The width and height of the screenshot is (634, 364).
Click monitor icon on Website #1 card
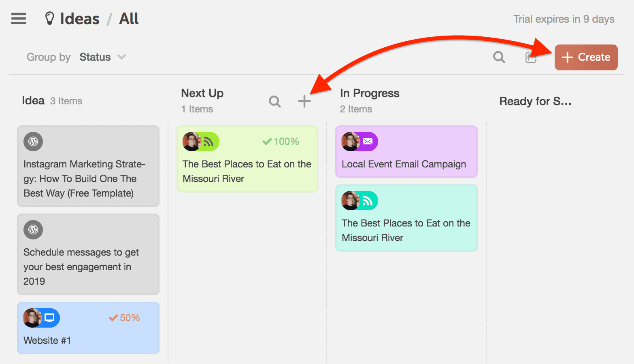click(49, 318)
